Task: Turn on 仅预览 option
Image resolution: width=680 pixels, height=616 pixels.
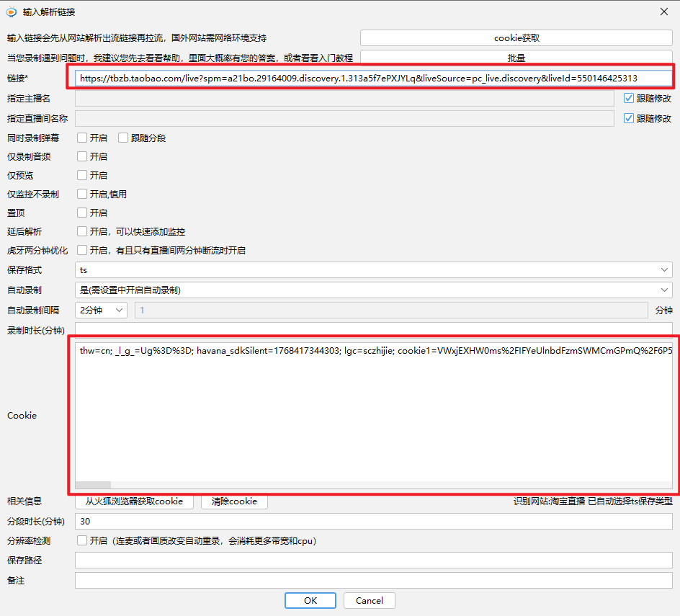Action: pos(82,175)
